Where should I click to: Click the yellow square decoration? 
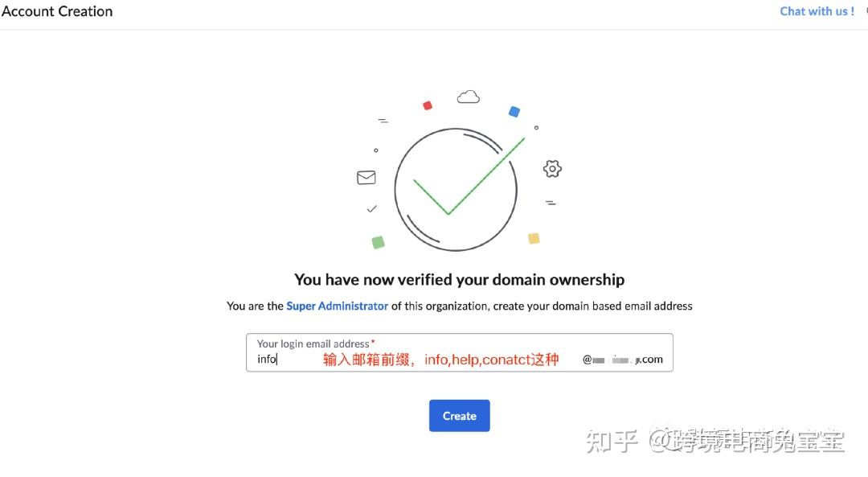coord(534,238)
